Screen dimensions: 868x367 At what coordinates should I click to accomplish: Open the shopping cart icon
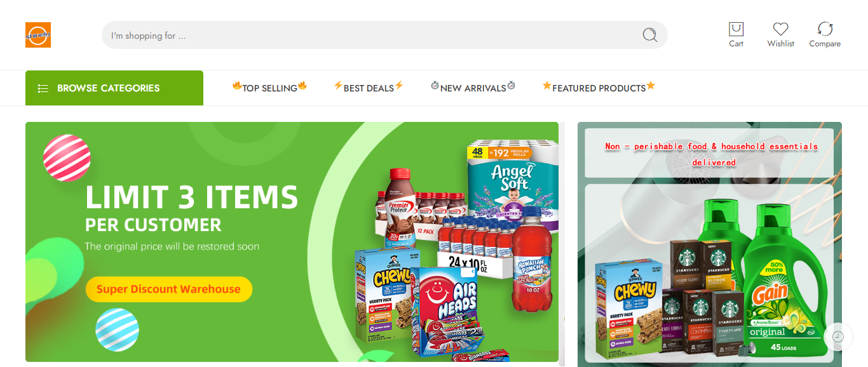coord(736,29)
